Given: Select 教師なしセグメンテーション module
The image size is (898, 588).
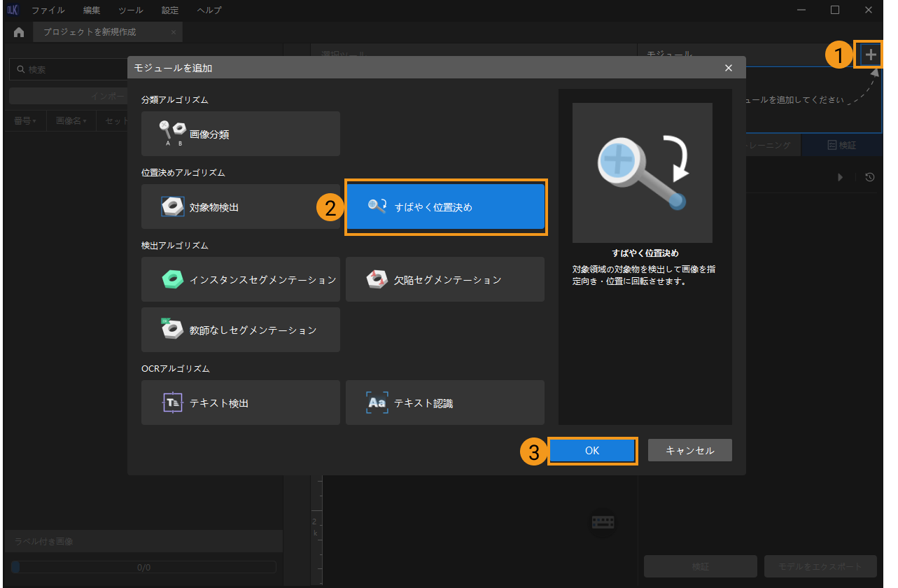Looking at the screenshot, I should point(240,330).
